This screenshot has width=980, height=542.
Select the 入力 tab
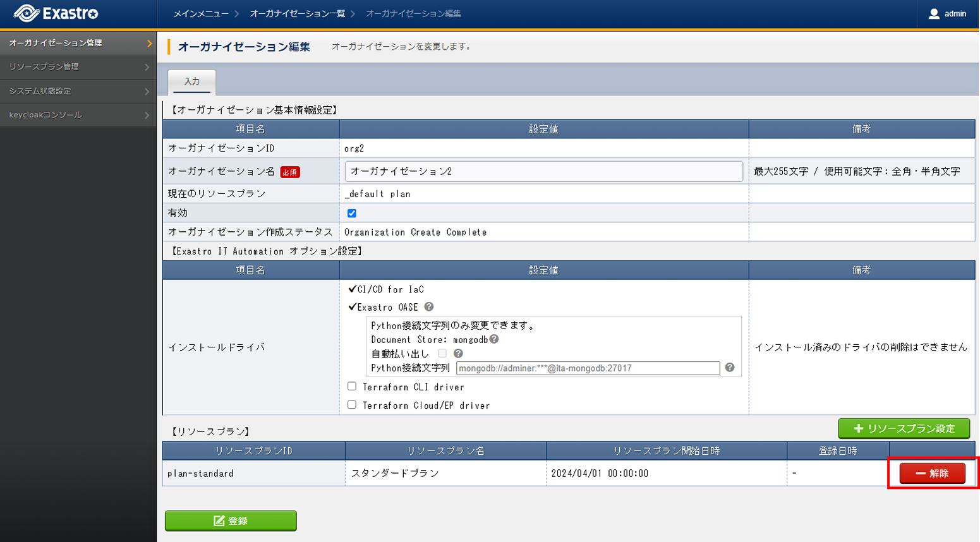pyautogui.click(x=192, y=82)
